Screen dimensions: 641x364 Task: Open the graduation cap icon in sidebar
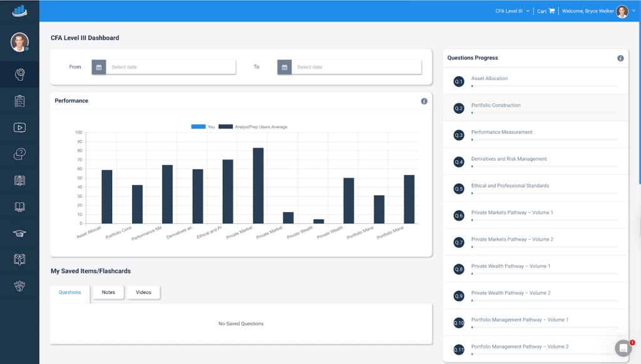point(19,233)
